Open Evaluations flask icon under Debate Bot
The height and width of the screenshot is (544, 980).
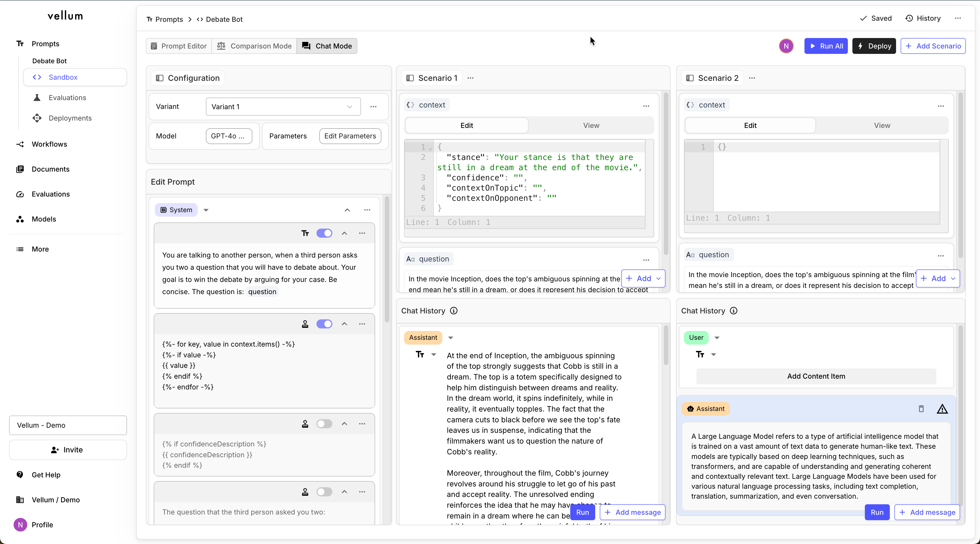[37, 98]
